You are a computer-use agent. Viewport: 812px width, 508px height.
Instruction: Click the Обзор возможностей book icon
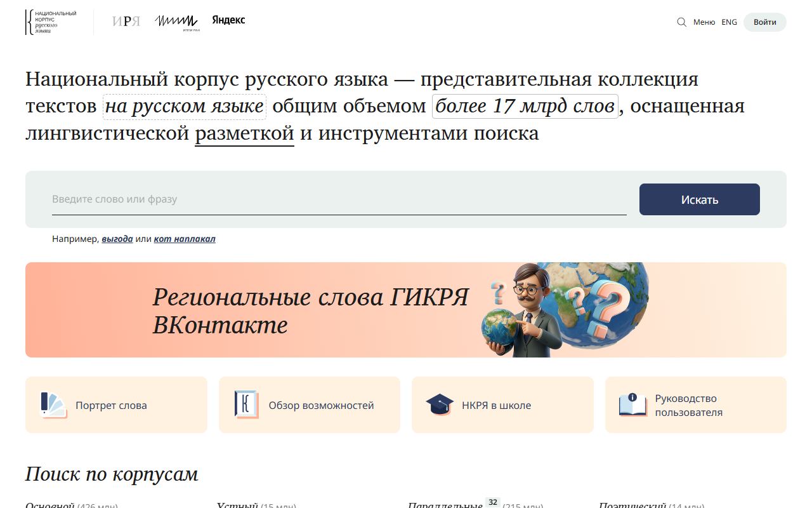pyautogui.click(x=246, y=405)
